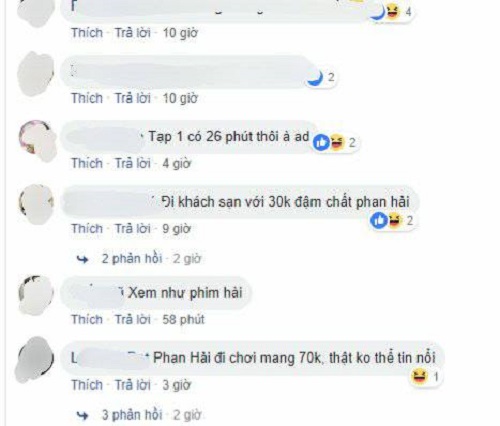The width and height of the screenshot is (500, 426).
Task: Click 'Thích' under 'Phan Hải 70k' comment
Action: point(87,385)
